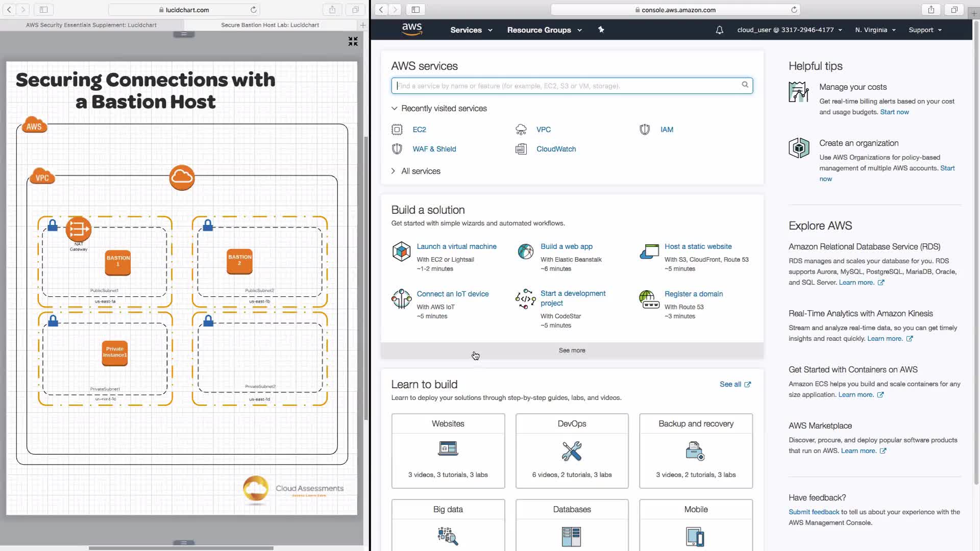Click the Websites learning card icon
The height and width of the screenshot is (551, 980).
point(448,449)
